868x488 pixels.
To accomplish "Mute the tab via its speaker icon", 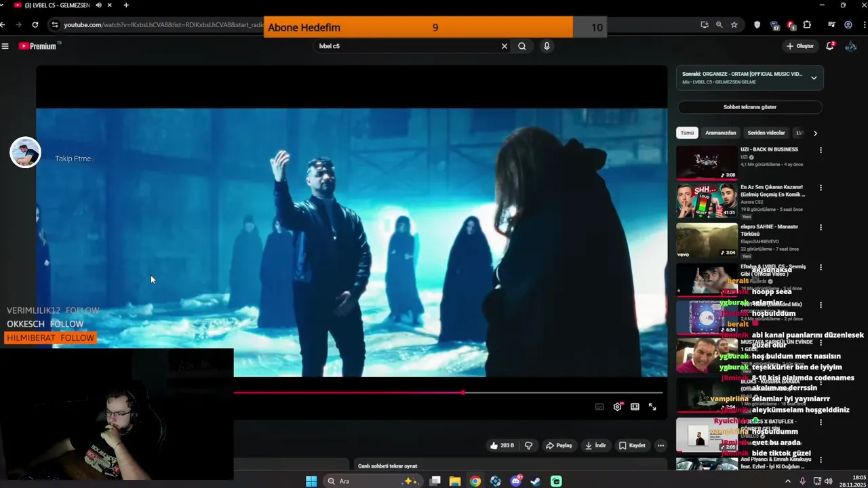I will coord(98,5).
